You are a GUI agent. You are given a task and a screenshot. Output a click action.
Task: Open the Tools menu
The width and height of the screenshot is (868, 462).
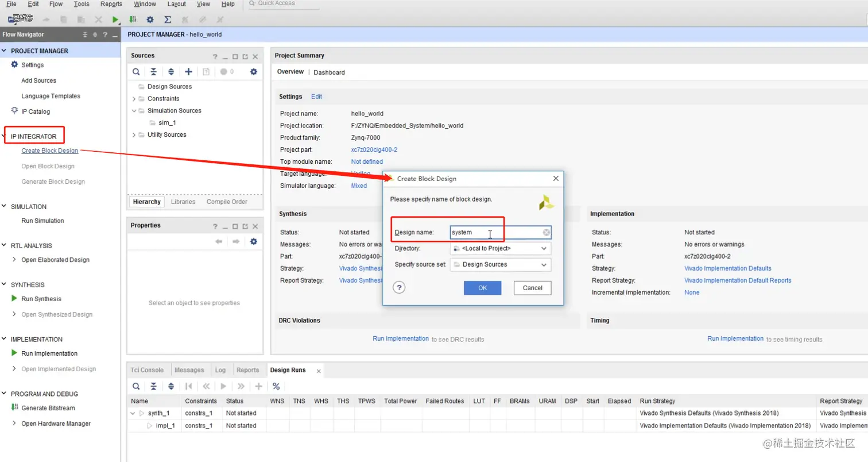82,4
